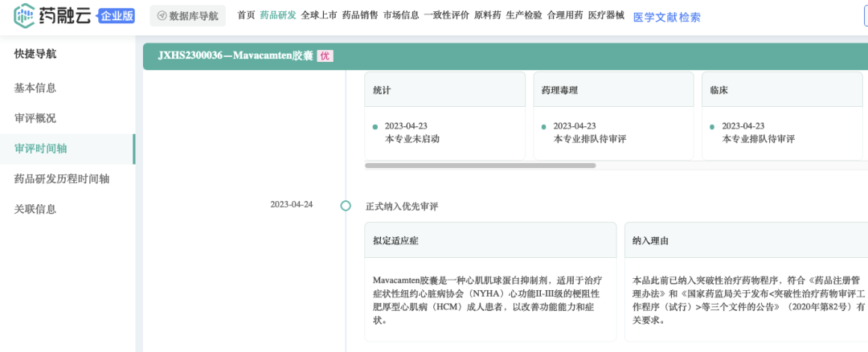Viewport: 868px width, 352px height.
Task: Click the 统计 card header
Action: click(x=444, y=89)
